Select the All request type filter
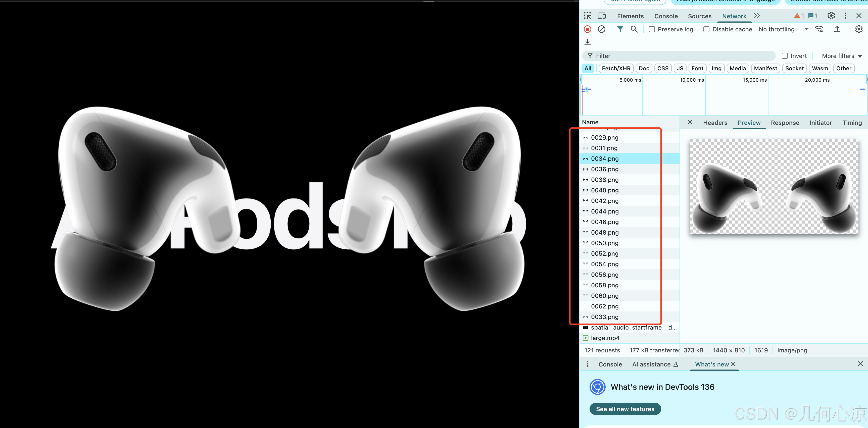 pos(588,68)
